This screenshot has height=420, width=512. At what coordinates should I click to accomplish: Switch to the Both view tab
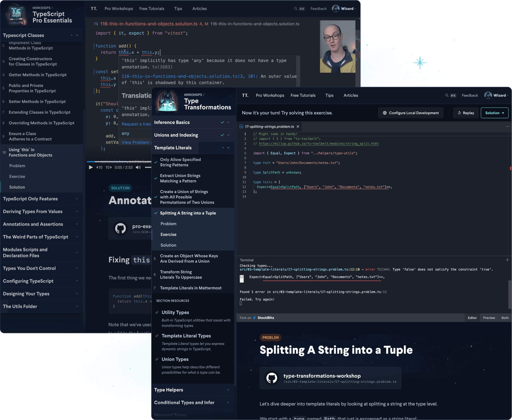click(505, 318)
